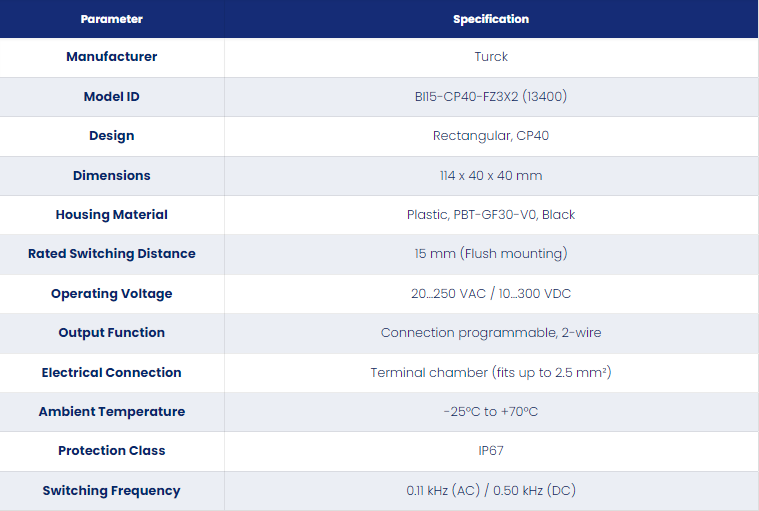Click the Specification column header
Viewport: 759px width, 511px height.
pyautogui.click(x=491, y=19)
